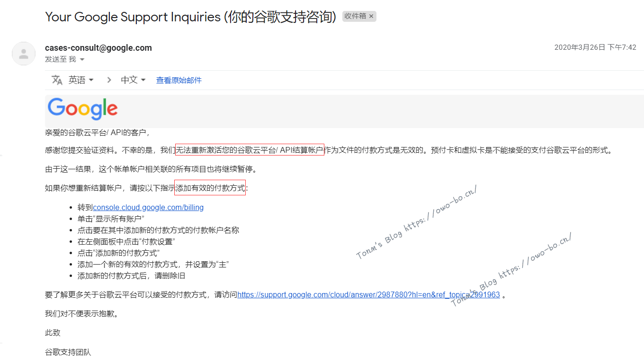This screenshot has height=358, width=644.
Task: Click the arrow between 英语 and 中文
Action: (109, 80)
